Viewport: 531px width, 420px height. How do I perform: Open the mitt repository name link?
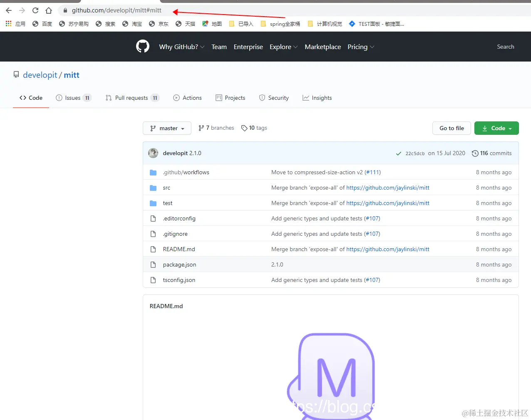[72, 75]
